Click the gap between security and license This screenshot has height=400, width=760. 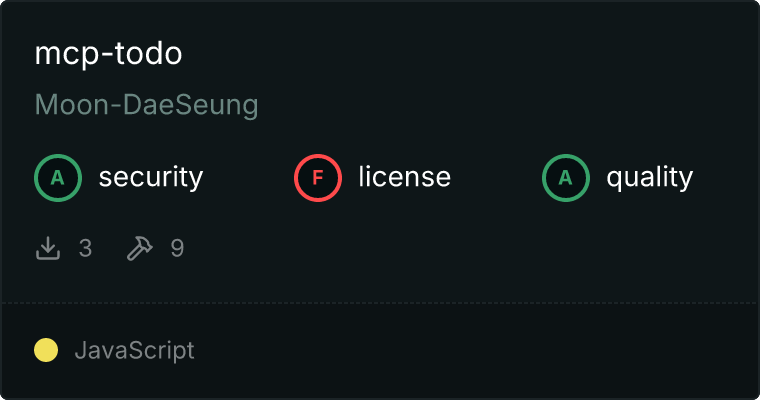point(248,178)
